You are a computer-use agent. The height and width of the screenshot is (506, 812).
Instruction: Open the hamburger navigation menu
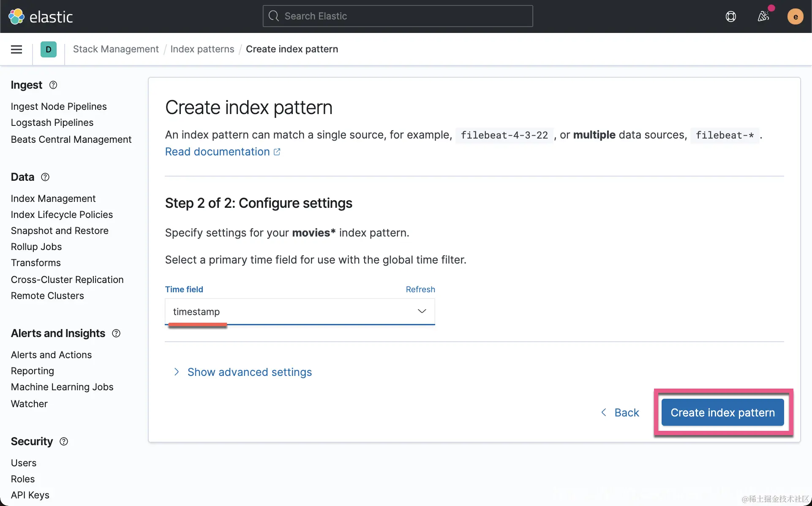coord(16,49)
